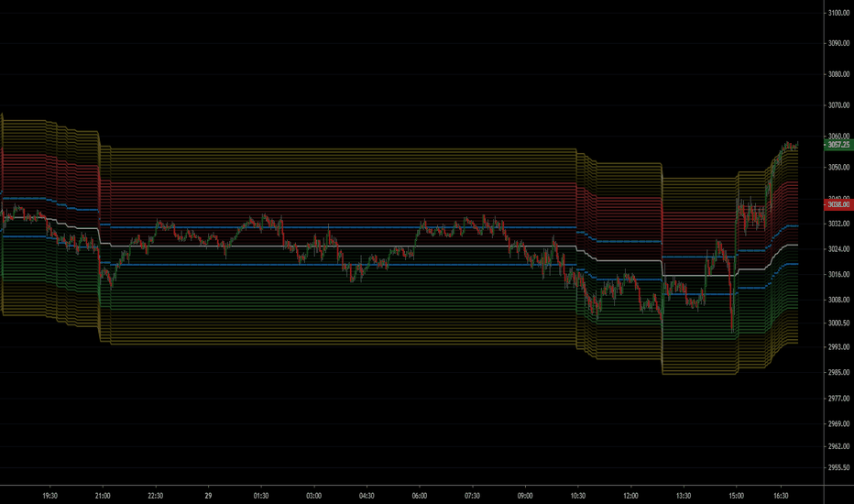This screenshot has width=854, height=504.
Task: Click the 3000.50 price axis label
Action: [x=838, y=323]
